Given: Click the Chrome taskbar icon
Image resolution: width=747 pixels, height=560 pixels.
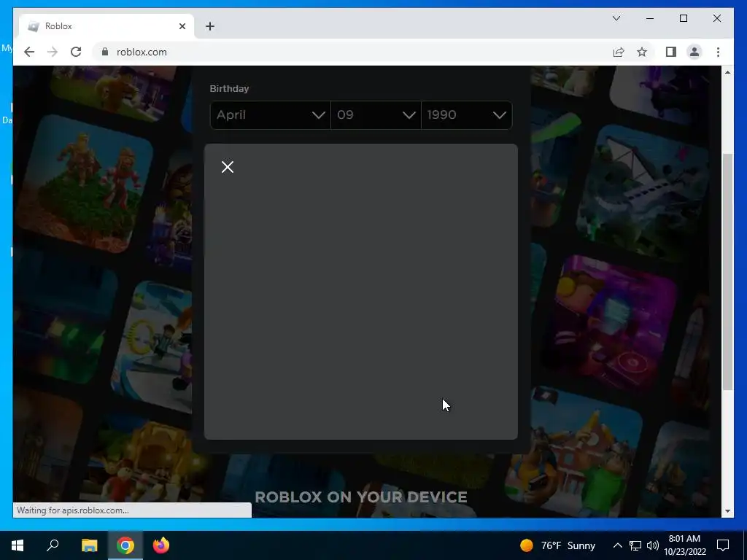Looking at the screenshot, I should click(x=125, y=545).
